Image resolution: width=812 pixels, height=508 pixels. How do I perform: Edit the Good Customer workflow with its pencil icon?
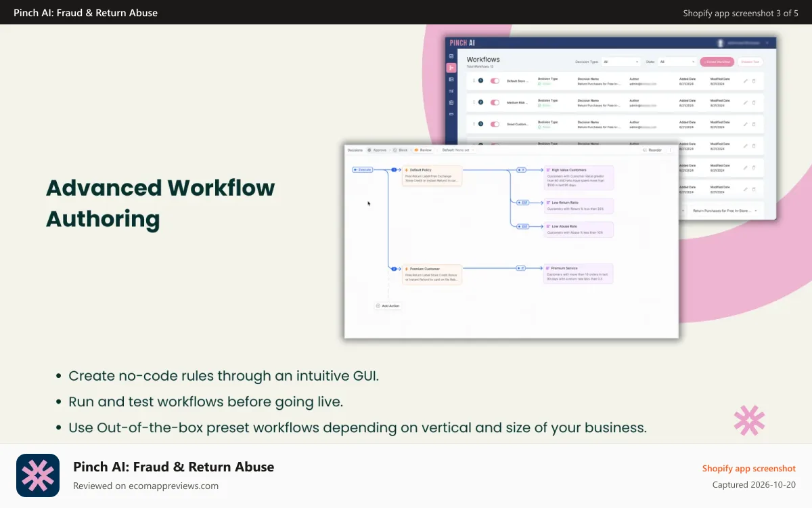click(745, 124)
